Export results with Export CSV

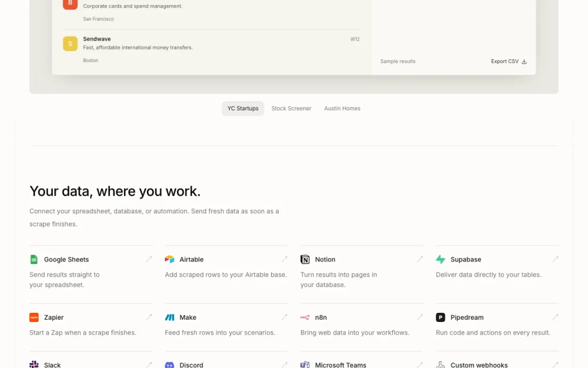(509, 61)
